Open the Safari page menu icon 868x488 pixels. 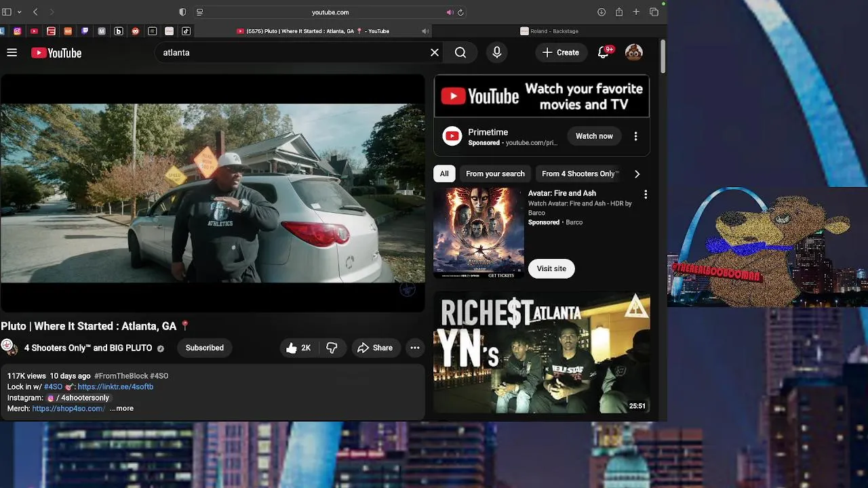[199, 12]
